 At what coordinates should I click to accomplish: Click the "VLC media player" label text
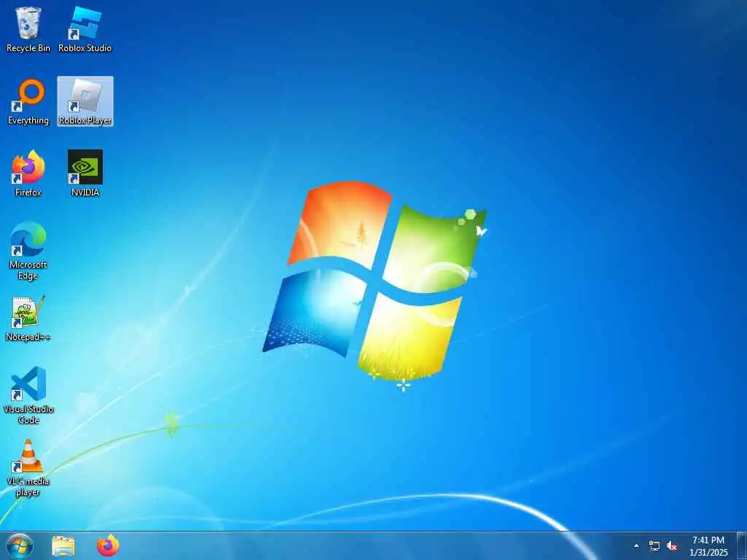[28, 486]
